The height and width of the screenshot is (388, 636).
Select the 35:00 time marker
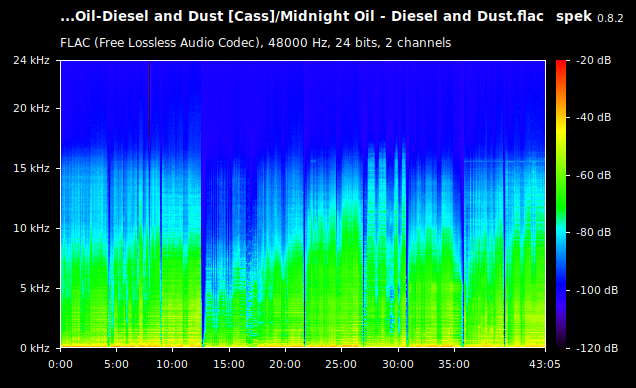point(454,364)
